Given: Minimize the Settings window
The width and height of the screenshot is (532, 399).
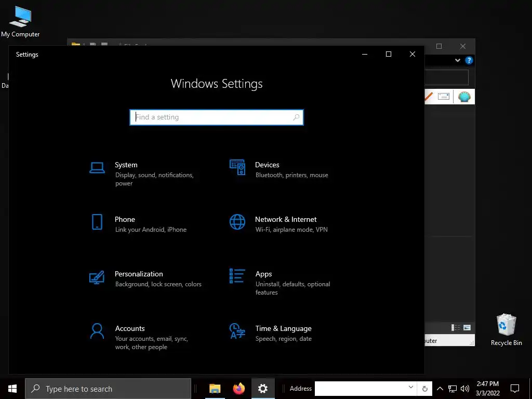Looking at the screenshot, I should point(365,54).
